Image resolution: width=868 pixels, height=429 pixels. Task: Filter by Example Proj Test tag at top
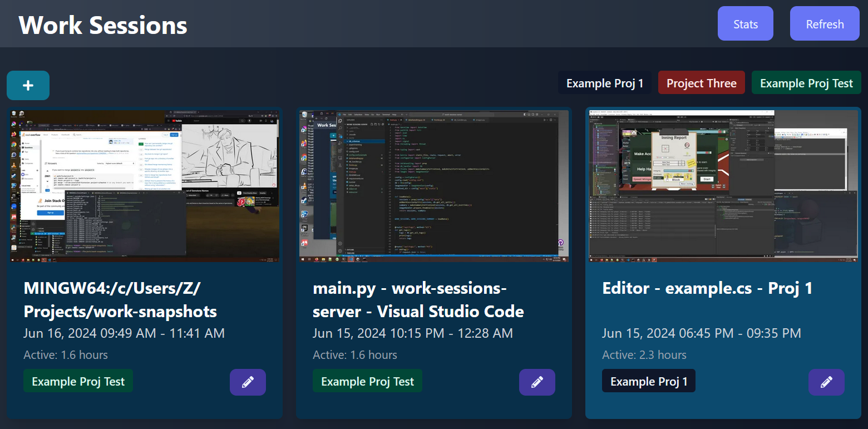coord(806,83)
